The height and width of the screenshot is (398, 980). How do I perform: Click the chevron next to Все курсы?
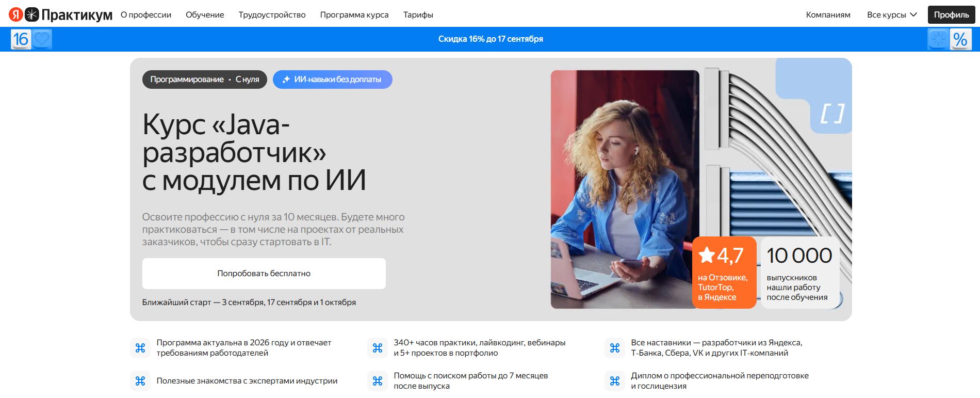(913, 14)
